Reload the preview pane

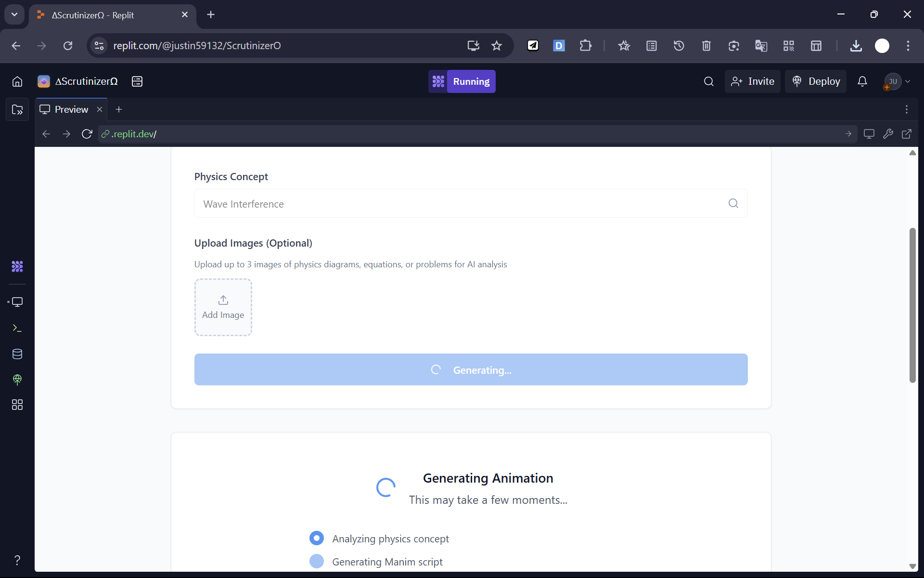(x=87, y=134)
